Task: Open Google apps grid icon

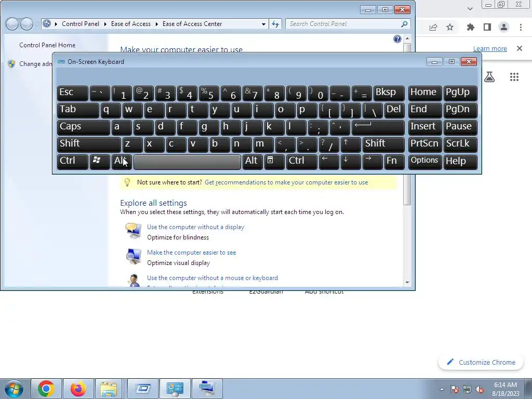Action: click(514, 77)
